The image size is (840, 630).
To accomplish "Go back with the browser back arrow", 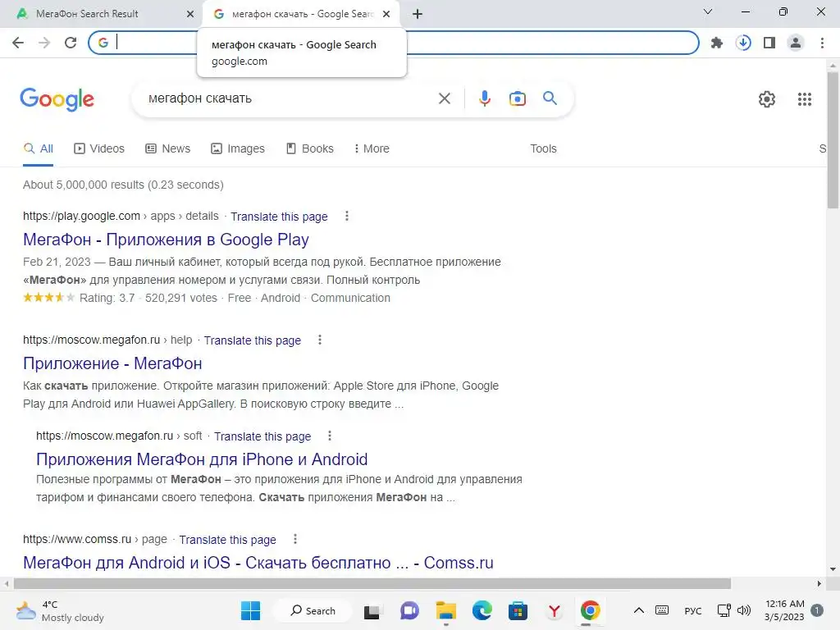I will (x=18, y=43).
